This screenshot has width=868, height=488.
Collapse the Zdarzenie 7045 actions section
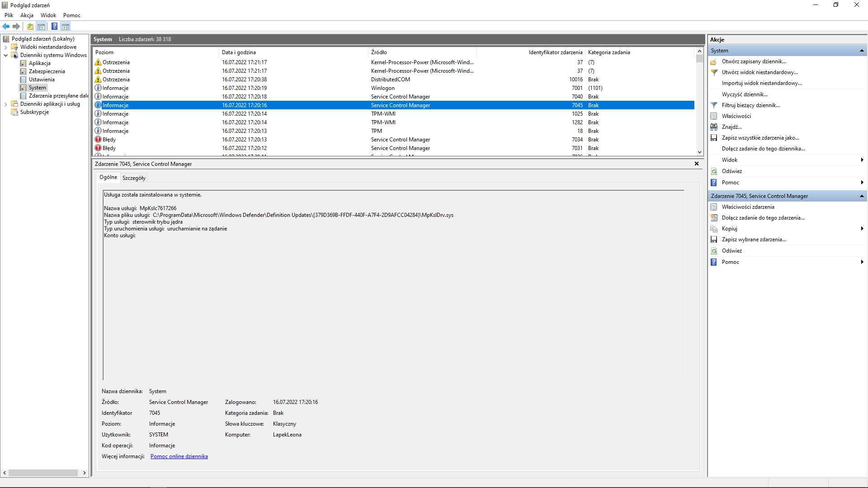point(862,196)
